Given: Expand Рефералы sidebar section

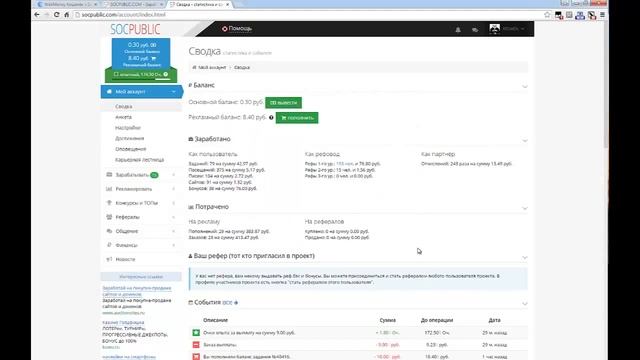Looking at the screenshot, I should click(142, 217).
